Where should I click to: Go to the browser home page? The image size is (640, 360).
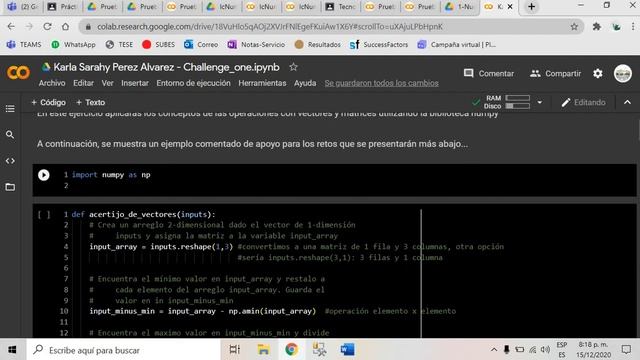65,27
